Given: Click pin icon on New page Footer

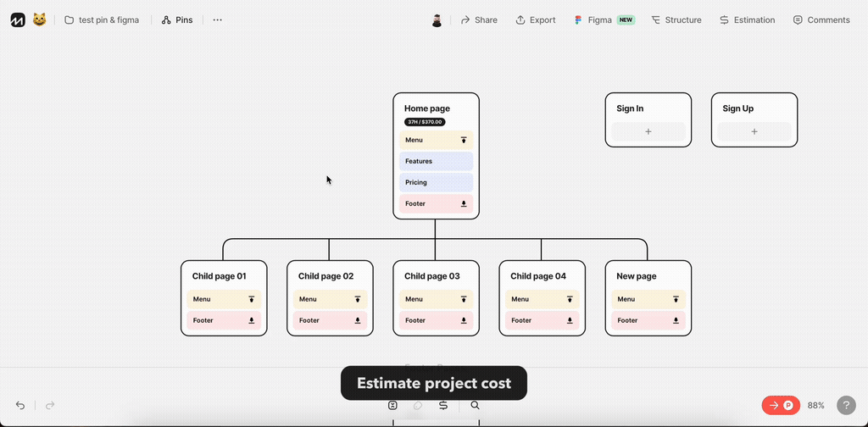Looking at the screenshot, I should point(676,320).
